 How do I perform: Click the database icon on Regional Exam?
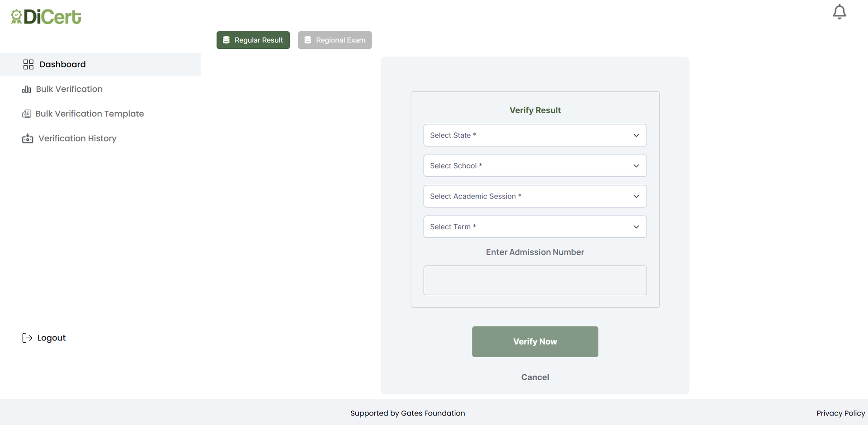308,40
